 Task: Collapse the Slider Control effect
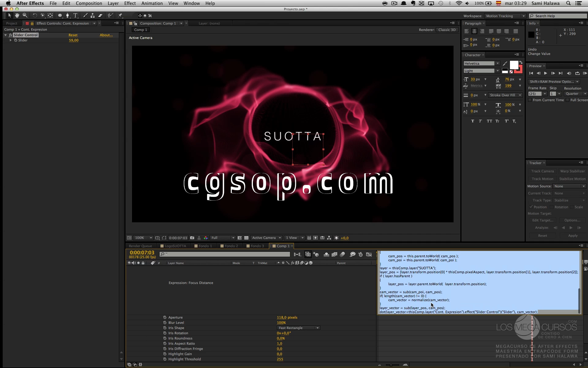(x=6, y=35)
